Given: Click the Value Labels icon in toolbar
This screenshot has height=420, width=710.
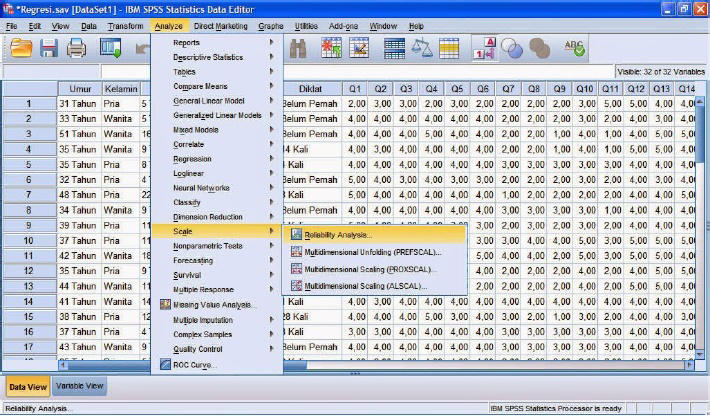Looking at the screenshot, I should (486, 48).
